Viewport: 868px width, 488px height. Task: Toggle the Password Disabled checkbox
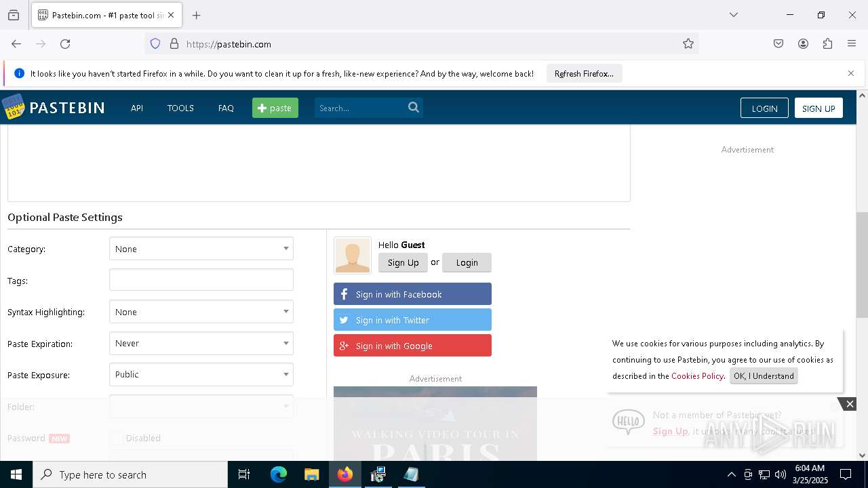tap(117, 438)
